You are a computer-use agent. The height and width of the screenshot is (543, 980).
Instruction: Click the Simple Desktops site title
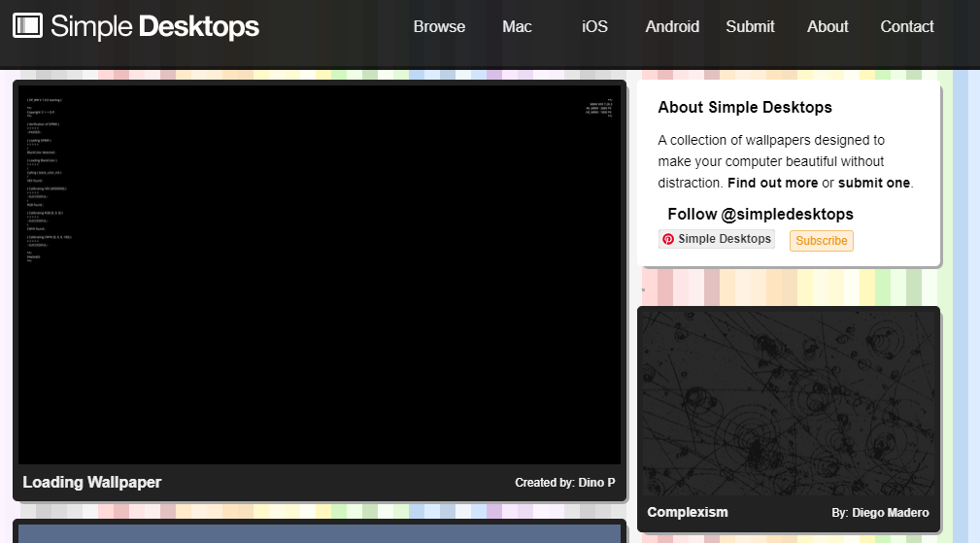(x=154, y=27)
